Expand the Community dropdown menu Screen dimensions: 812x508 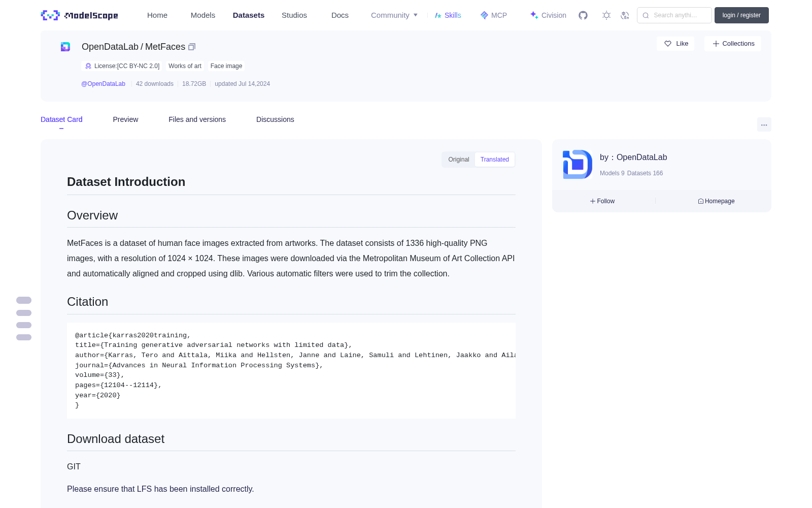pyautogui.click(x=394, y=15)
